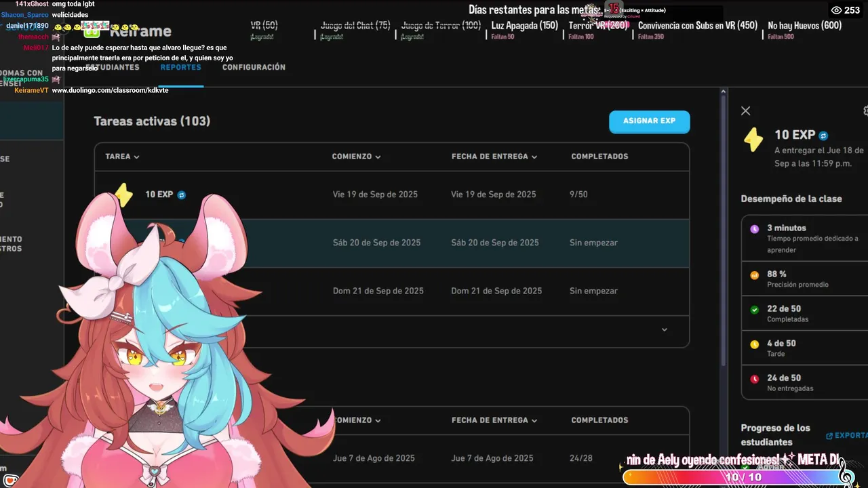Close the 10 EXP detail side panel

[745, 110]
